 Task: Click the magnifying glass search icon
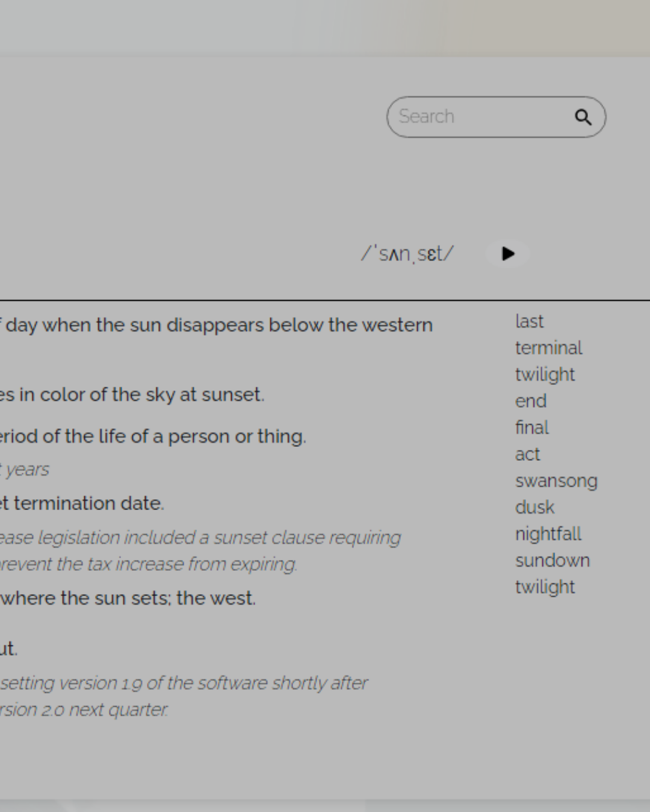tap(583, 117)
